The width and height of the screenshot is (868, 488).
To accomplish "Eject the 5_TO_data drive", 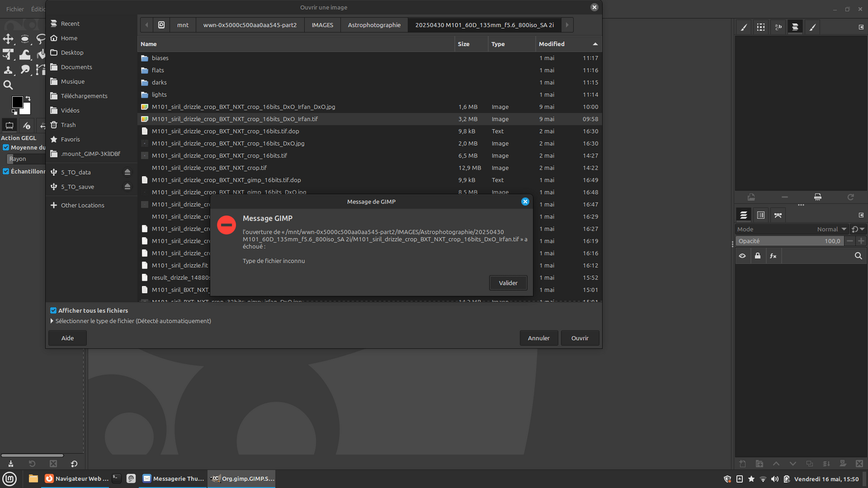I will 127,173.
